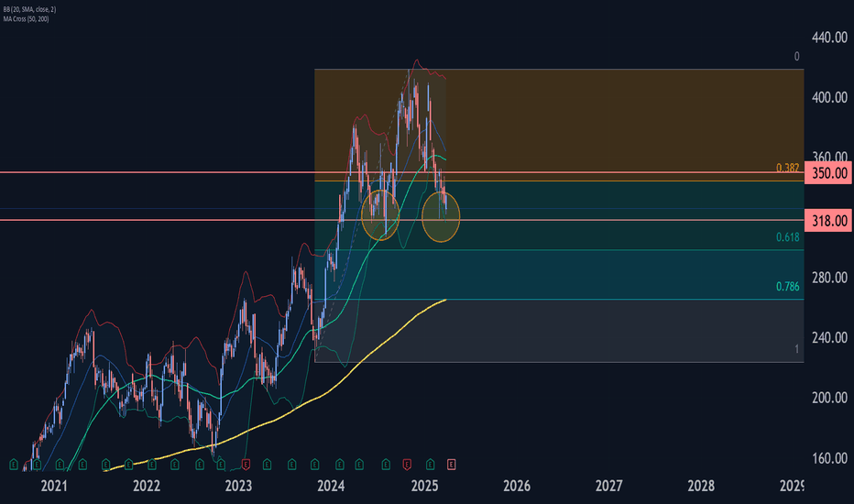Click the 2027 time axis label
This screenshot has width=854, height=504.
tap(609, 486)
